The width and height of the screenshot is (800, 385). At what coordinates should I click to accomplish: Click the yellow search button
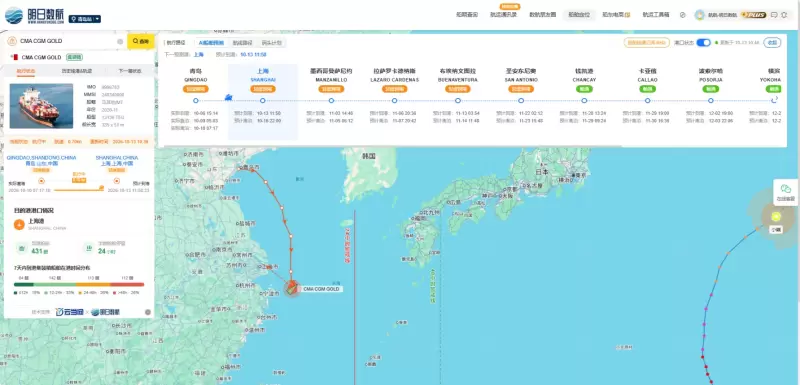pos(141,41)
